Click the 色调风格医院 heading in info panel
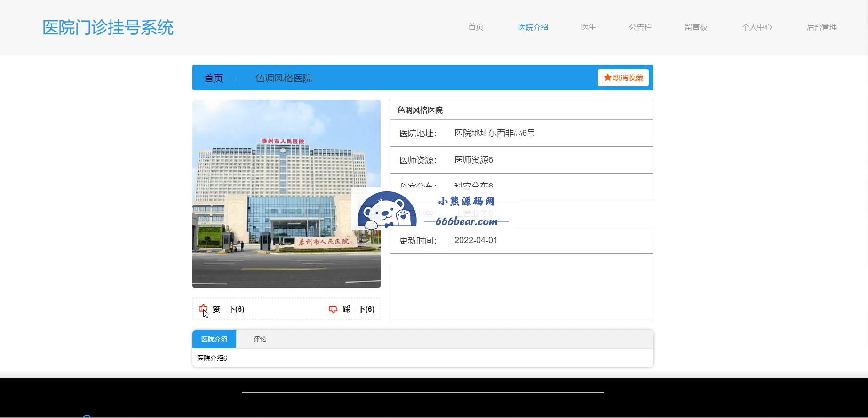The image size is (868, 418). point(420,110)
